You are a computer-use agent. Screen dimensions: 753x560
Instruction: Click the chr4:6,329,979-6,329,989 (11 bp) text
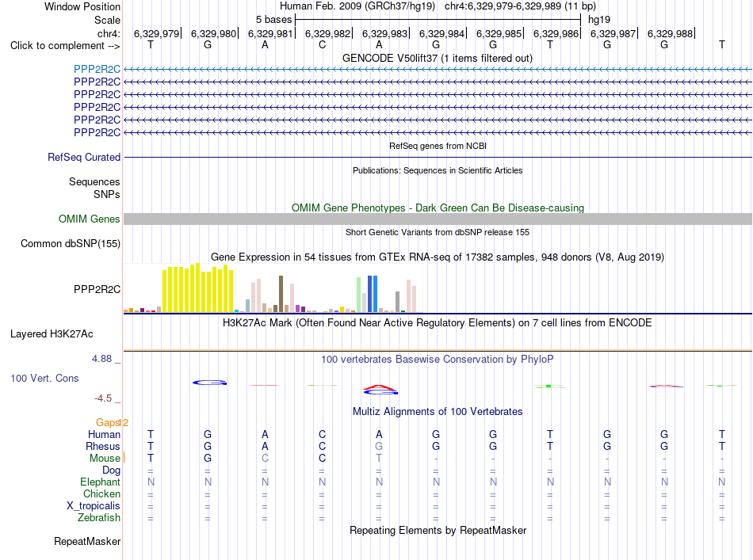(x=520, y=6)
